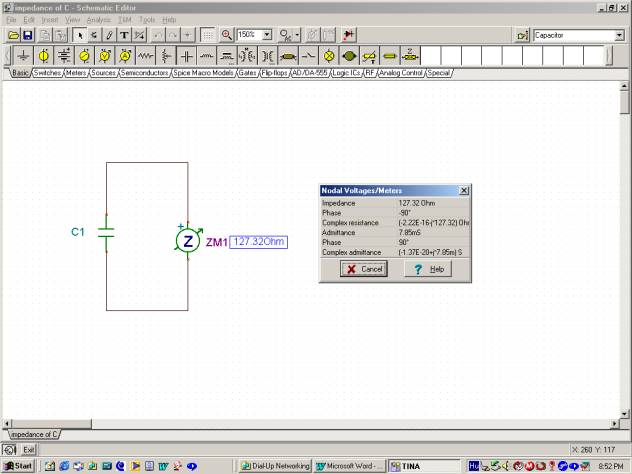632x474 pixels.
Task: Pick the resistor component icon
Action: 144,56
